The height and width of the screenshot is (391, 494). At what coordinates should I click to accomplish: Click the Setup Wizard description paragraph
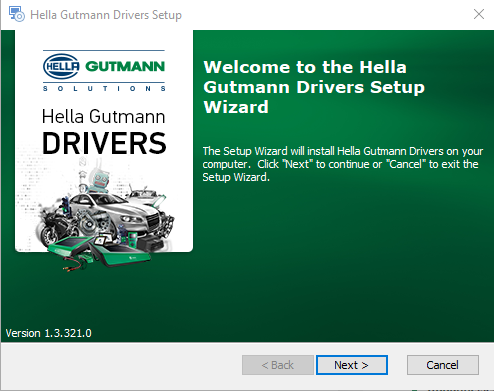[x=343, y=164]
